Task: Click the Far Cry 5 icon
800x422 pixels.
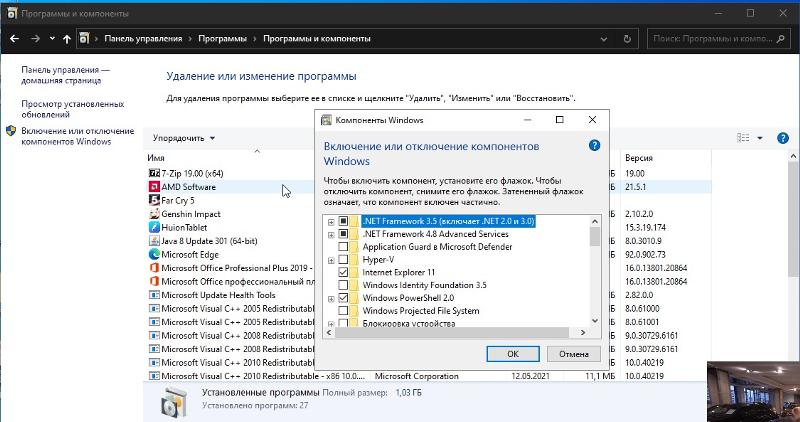Action: pos(154,201)
